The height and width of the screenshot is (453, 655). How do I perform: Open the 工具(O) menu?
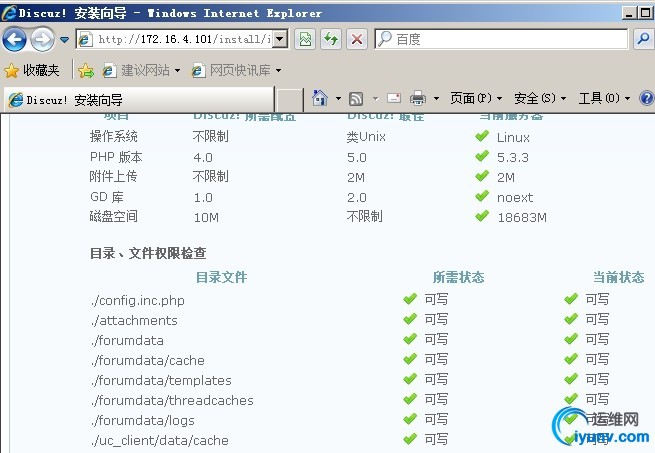pyautogui.click(x=604, y=98)
